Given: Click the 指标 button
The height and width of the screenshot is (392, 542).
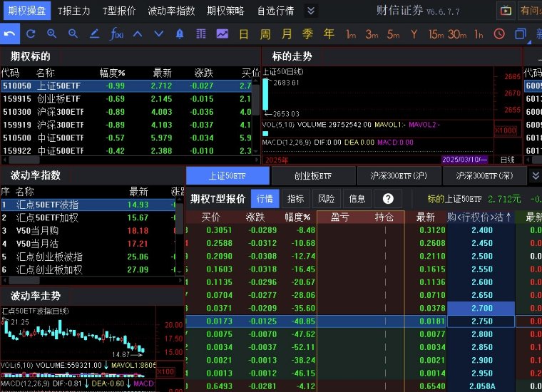Looking at the screenshot, I should [x=295, y=199].
